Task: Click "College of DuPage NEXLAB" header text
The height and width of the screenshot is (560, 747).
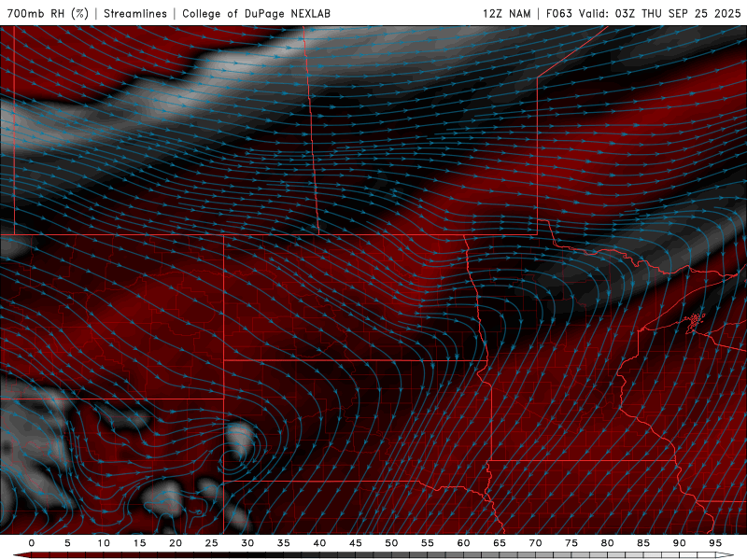Action: [256, 13]
